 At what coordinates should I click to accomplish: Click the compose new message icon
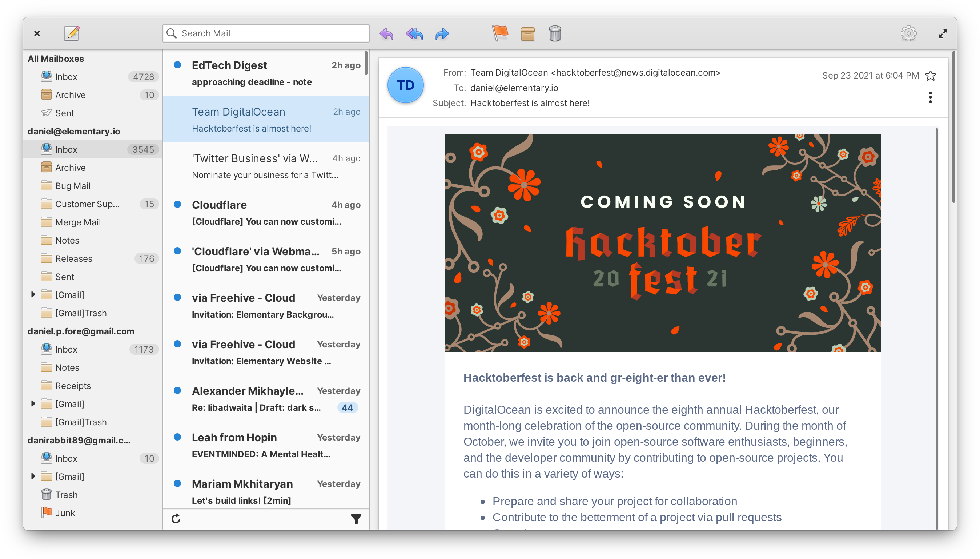click(72, 33)
